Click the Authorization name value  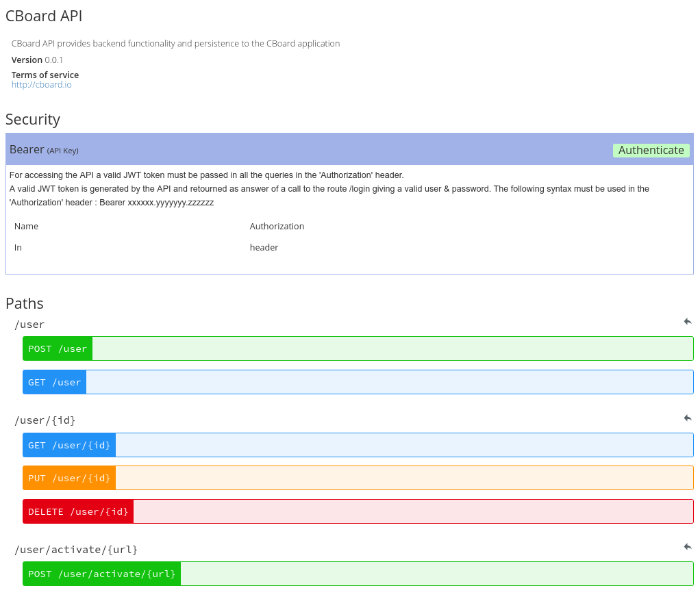click(277, 227)
